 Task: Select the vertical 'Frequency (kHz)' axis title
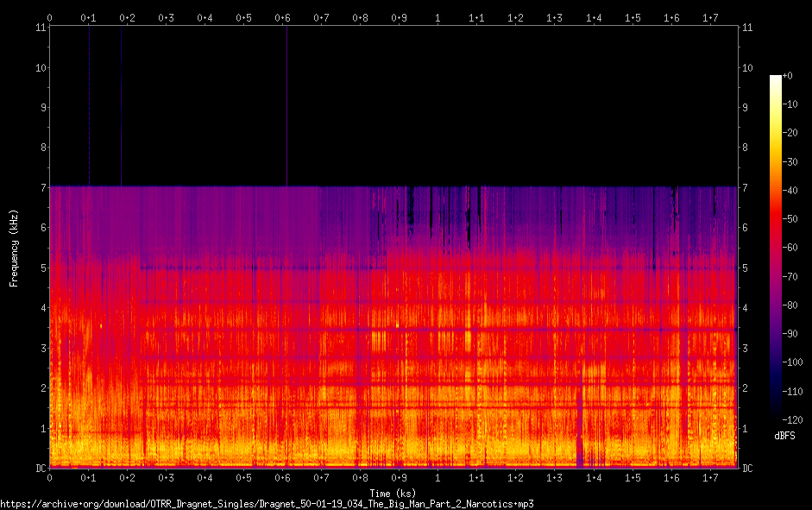click(x=14, y=248)
